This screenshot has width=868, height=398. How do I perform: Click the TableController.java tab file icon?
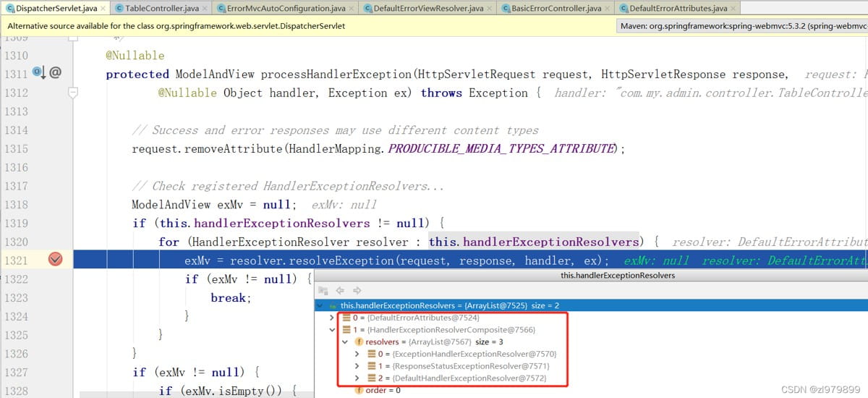(119, 9)
